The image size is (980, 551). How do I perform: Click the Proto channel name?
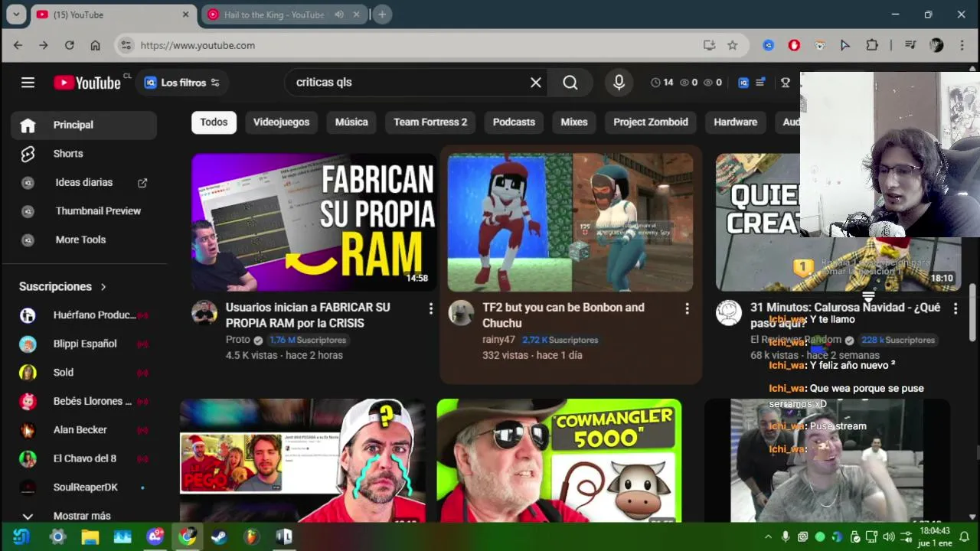238,340
